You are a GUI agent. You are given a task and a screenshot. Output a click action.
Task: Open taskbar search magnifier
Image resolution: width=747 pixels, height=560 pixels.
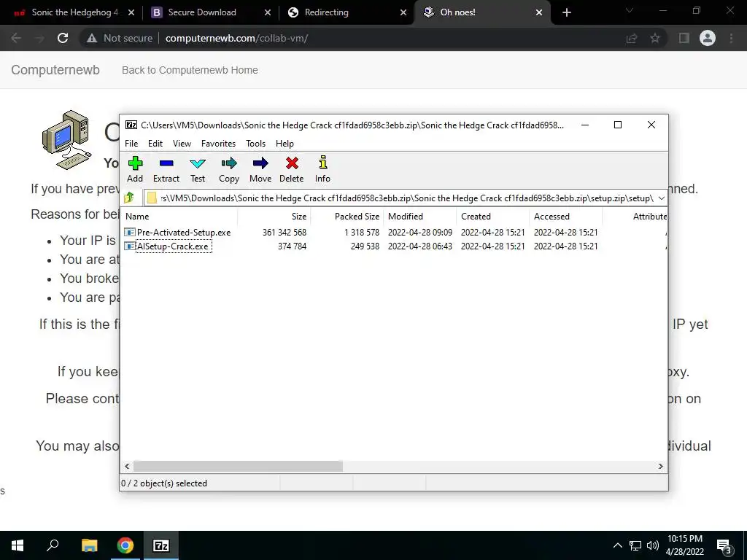[53, 545]
